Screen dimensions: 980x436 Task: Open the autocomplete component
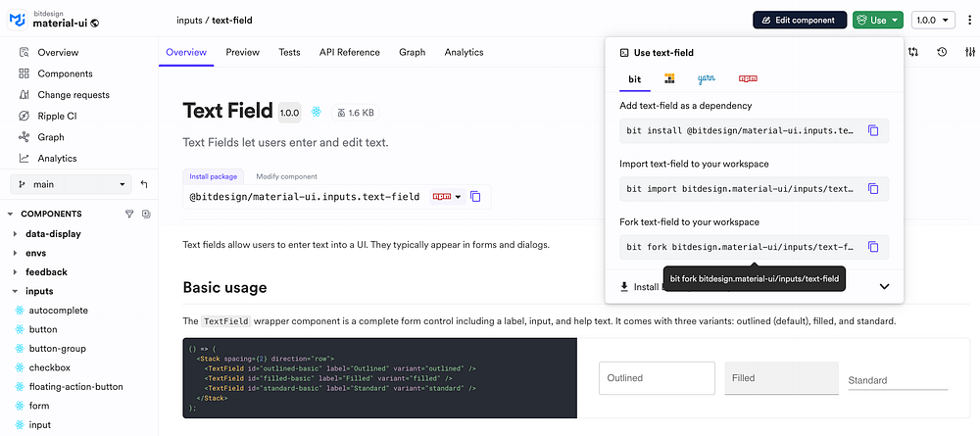pyautogui.click(x=58, y=311)
